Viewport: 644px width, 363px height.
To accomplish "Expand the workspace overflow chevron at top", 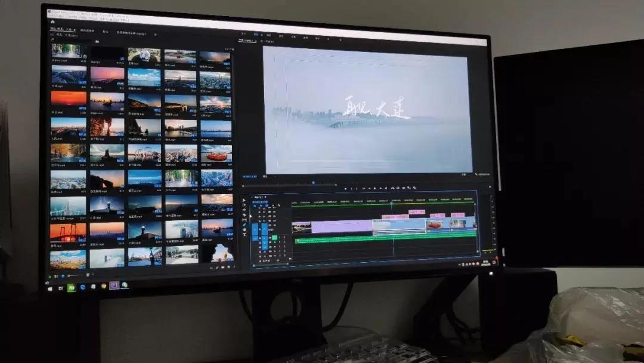I will [340, 40].
